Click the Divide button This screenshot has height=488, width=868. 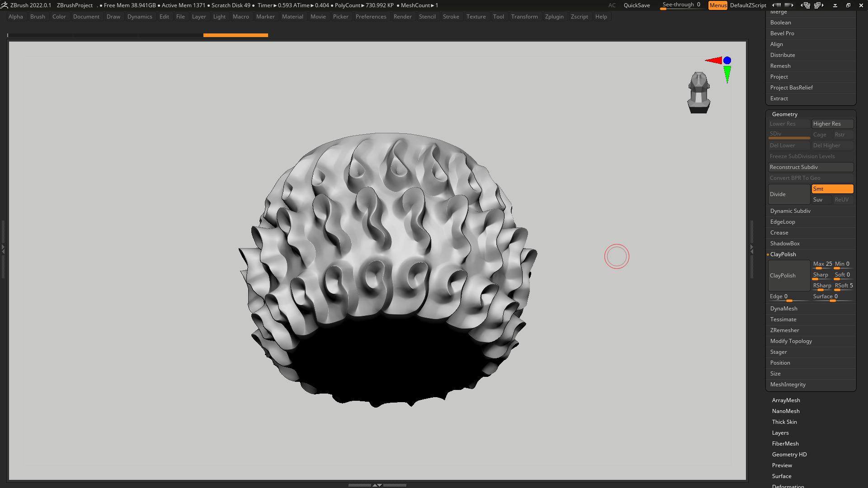pyautogui.click(x=789, y=194)
